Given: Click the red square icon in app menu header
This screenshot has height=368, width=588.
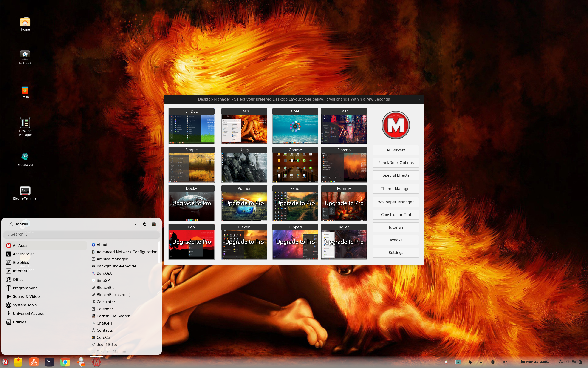Looking at the screenshot, I should click(x=154, y=224).
